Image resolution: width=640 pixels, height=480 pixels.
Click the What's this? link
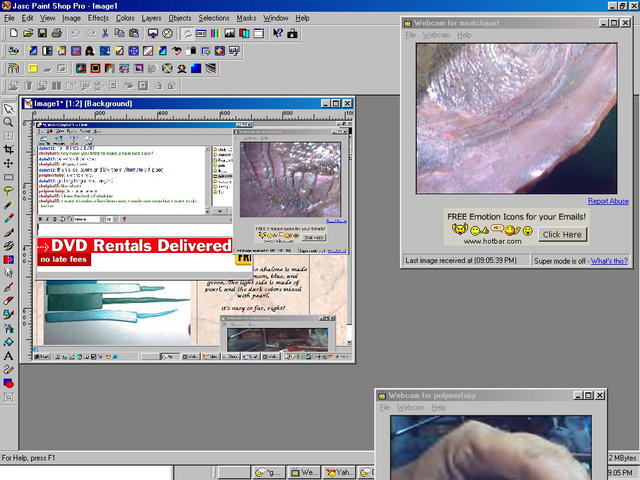[609, 261]
